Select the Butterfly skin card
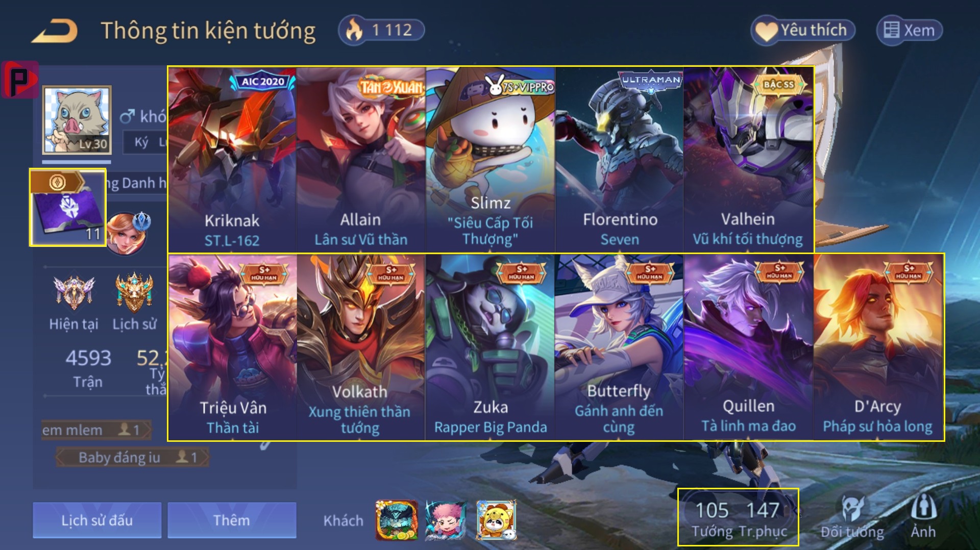Image resolution: width=980 pixels, height=550 pixels. 619,347
